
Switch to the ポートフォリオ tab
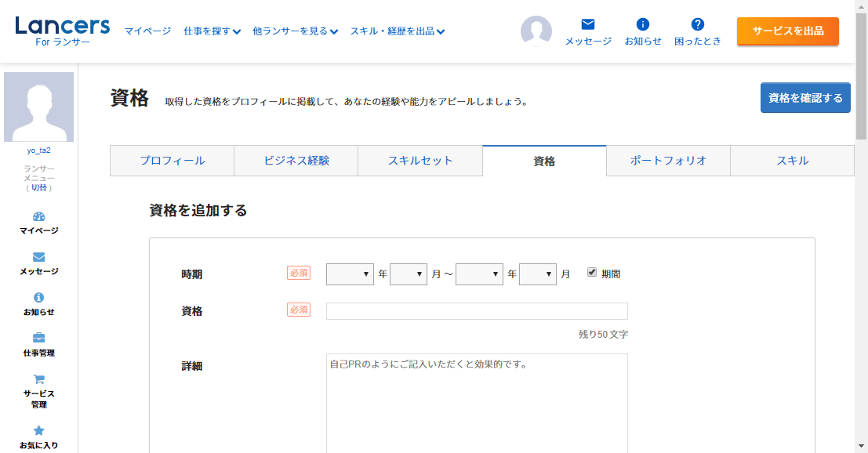coord(668,161)
